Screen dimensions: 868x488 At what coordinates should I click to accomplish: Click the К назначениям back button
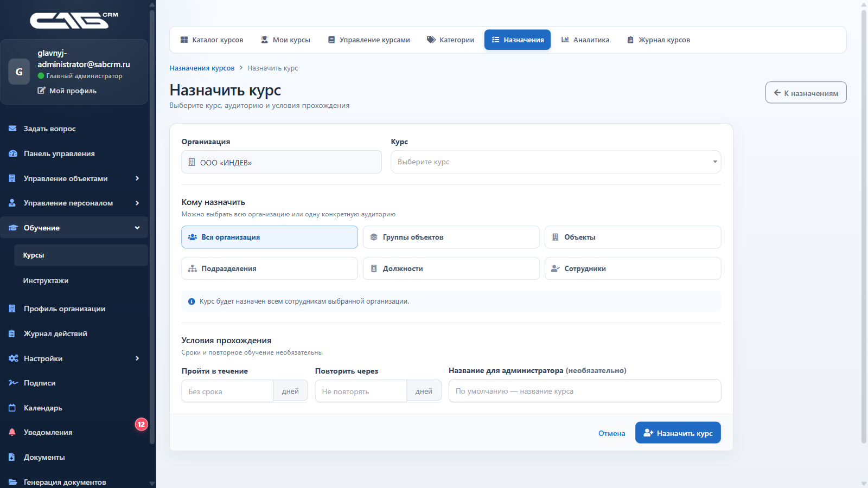(x=806, y=93)
